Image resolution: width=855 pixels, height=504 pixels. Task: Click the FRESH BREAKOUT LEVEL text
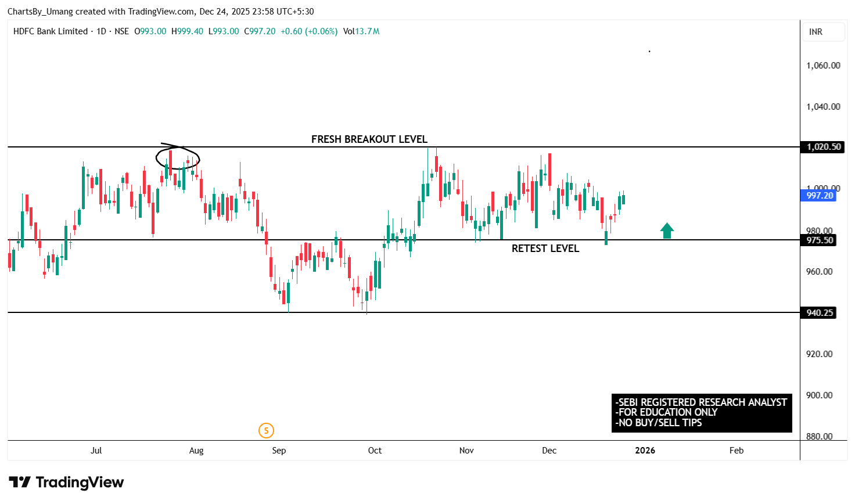(369, 139)
